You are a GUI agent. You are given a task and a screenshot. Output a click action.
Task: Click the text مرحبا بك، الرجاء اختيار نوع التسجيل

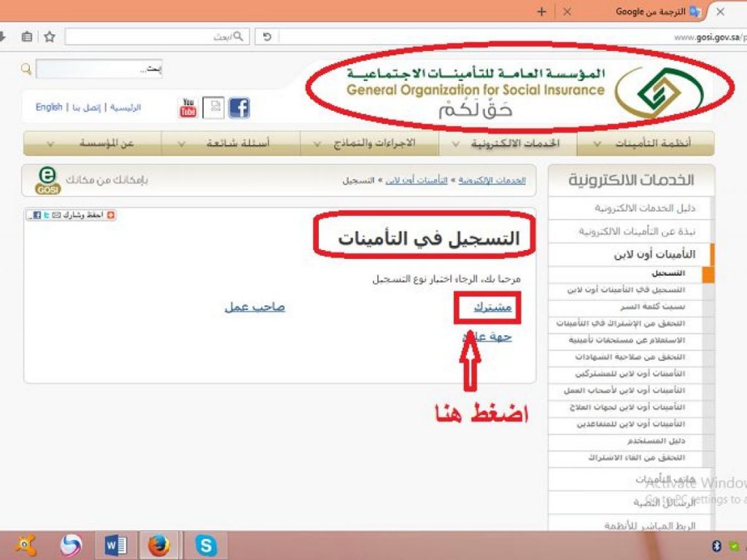pos(446,279)
